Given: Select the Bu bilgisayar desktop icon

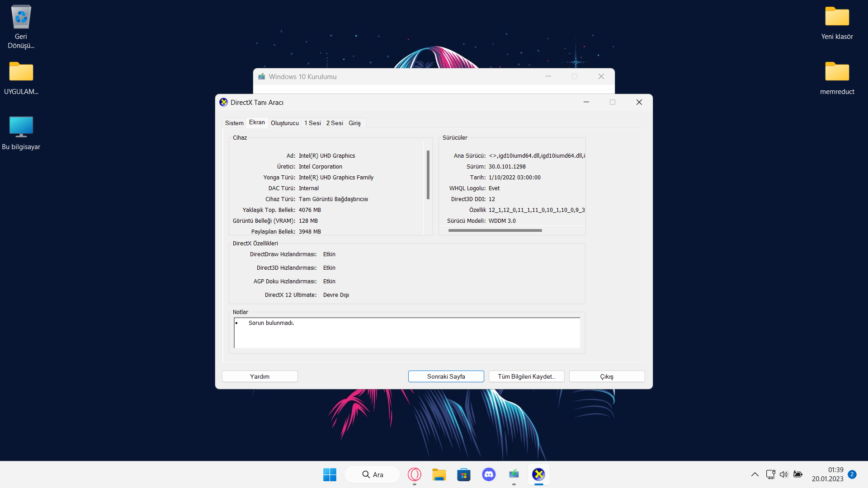Looking at the screenshot, I should click(21, 133).
